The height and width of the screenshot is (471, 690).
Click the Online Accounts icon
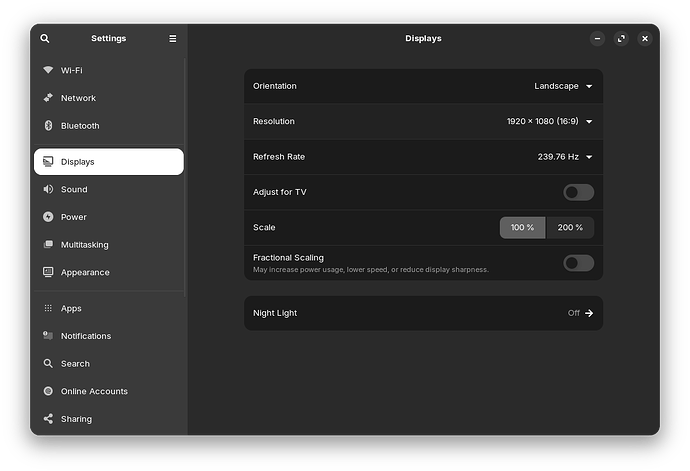point(48,391)
